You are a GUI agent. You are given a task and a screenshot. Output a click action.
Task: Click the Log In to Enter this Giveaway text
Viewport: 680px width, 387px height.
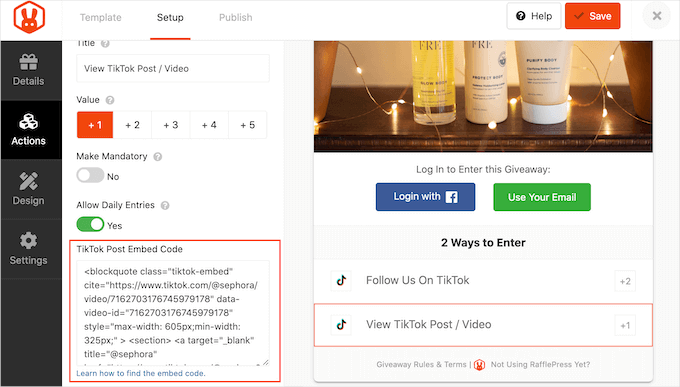coord(483,169)
